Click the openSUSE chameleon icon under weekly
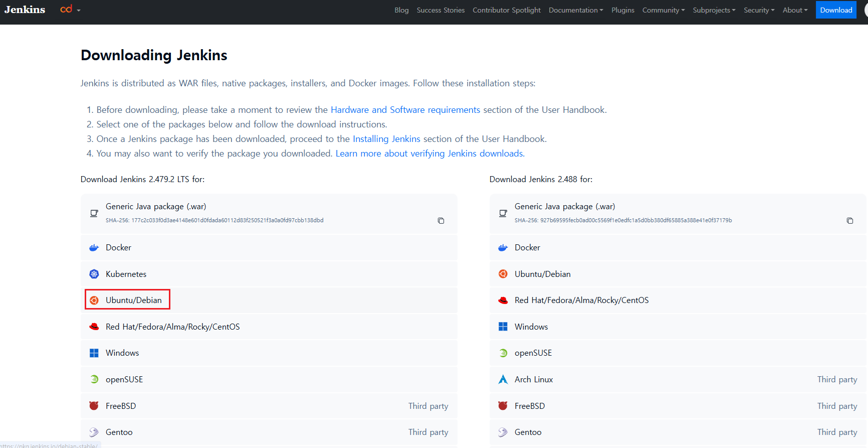Viewport: 868px width, 448px height. [503, 353]
